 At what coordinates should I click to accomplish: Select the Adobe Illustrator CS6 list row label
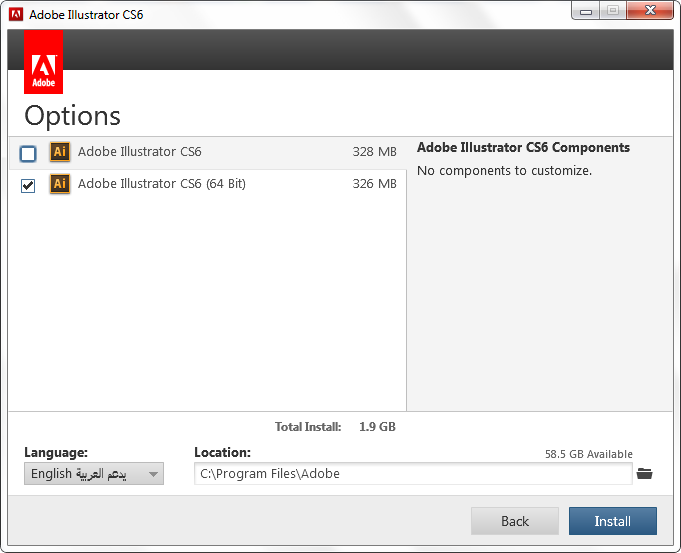(140, 153)
